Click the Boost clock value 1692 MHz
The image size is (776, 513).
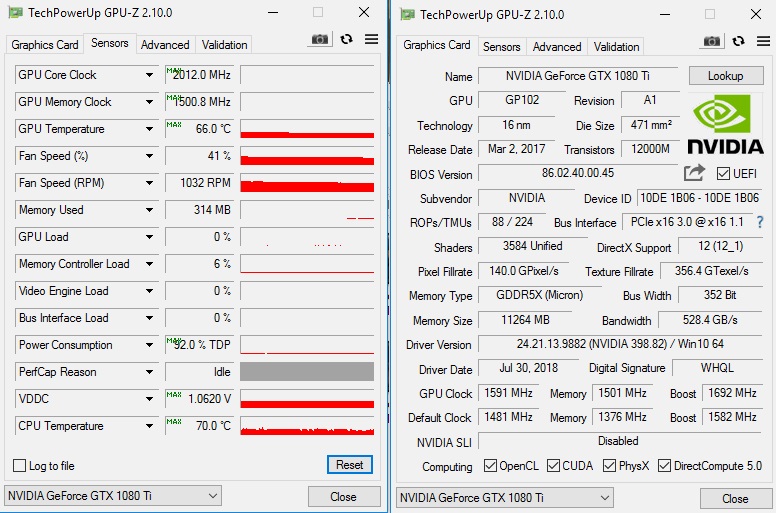732,393
